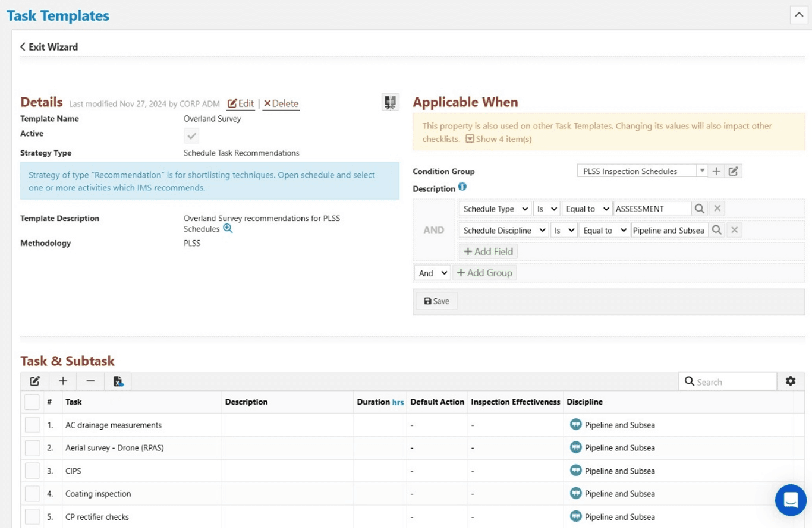Click search icon beside ASSESSMENT
The width and height of the screenshot is (812, 530).
pyautogui.click(x=700, y=209)
